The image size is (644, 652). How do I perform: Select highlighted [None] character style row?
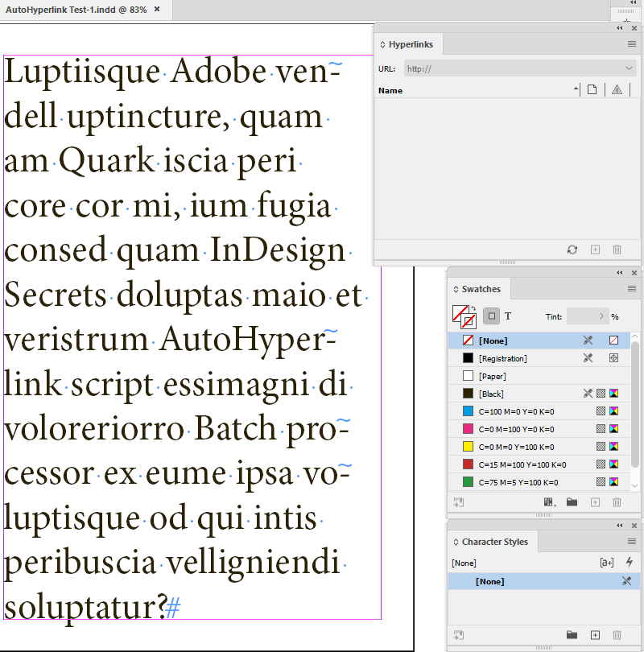[x=544, y=581]
